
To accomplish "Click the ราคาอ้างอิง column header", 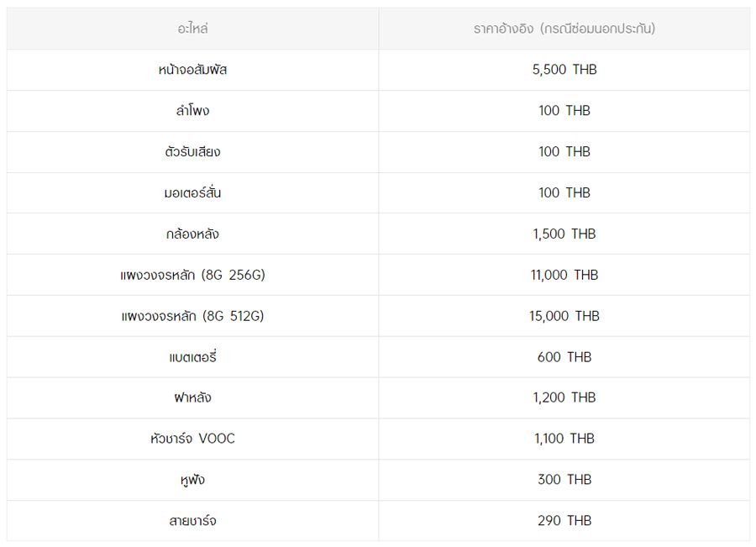I will click(x=564, y=29).
